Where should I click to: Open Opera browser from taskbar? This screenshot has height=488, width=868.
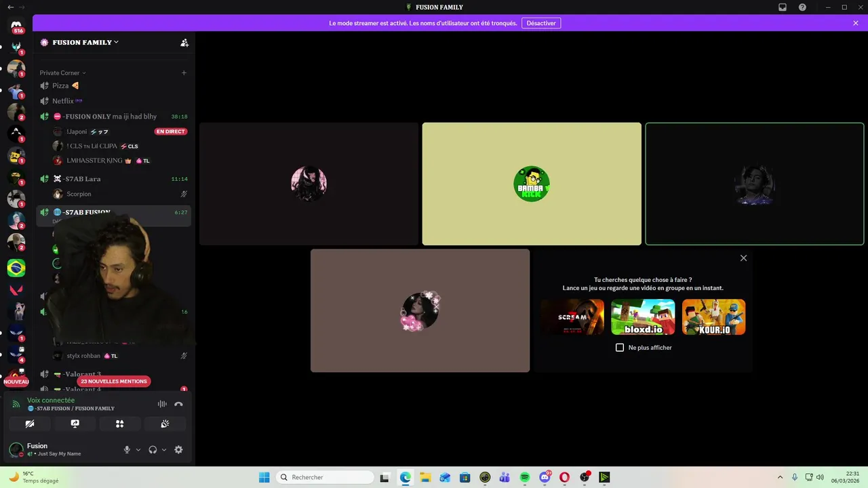point(564,477)
